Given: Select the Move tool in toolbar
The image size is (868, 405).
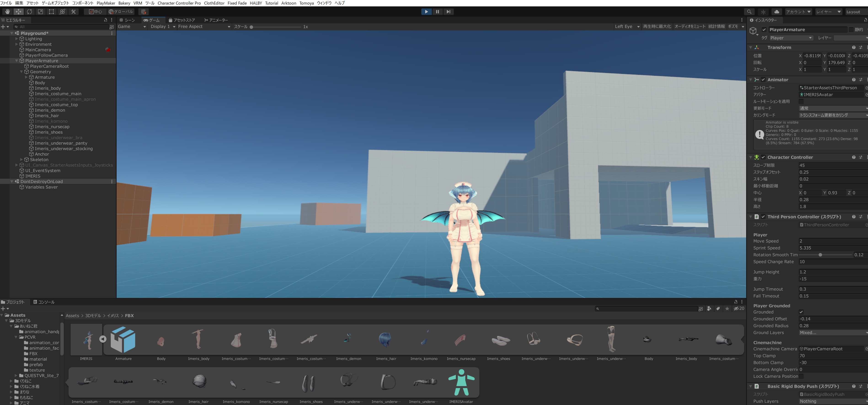Looking at the screenshot, I should 18,11.
